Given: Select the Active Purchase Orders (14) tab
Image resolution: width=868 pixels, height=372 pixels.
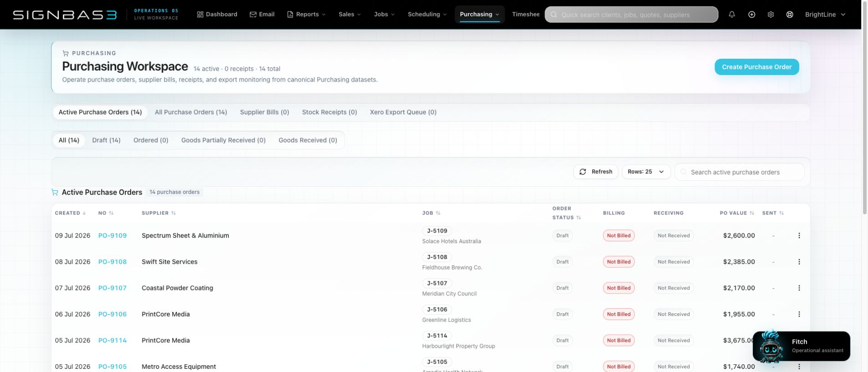Looking at the screenshot, I should pos(100,112).
